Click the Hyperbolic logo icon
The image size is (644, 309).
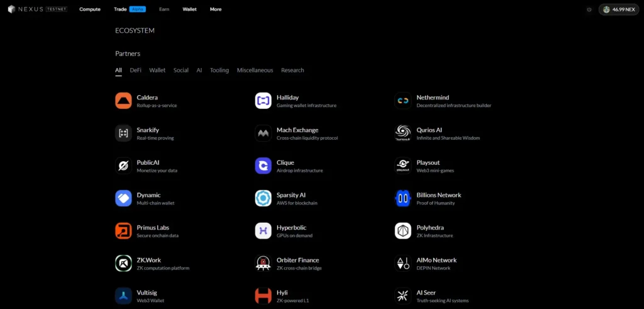pyautogui.click(x=263, y=231)
